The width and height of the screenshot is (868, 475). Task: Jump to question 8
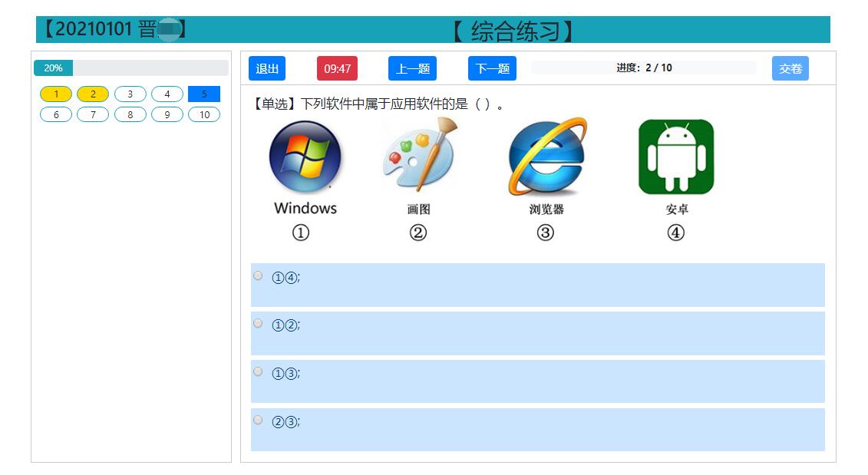[x=130, y=114]
